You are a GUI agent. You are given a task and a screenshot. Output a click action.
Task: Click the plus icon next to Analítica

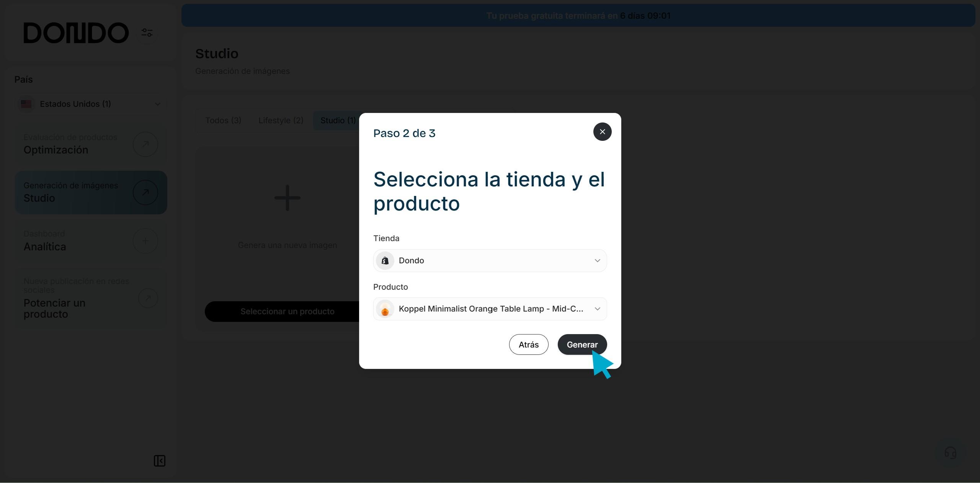tap(145, 241)
